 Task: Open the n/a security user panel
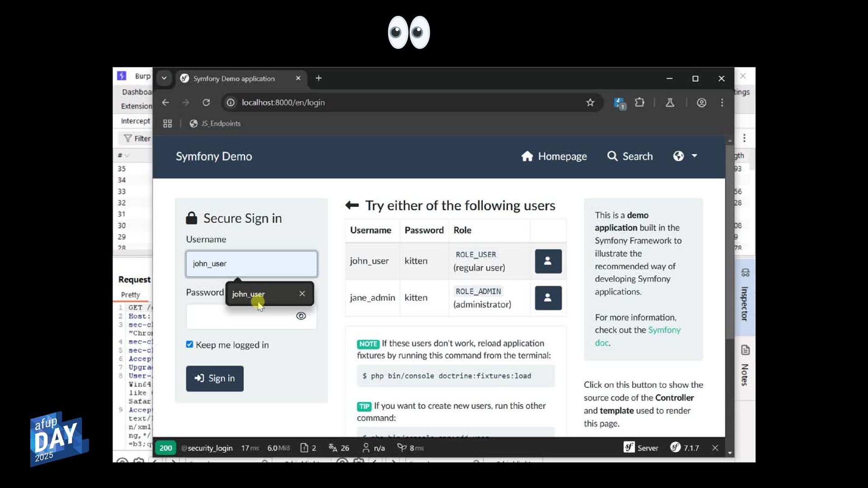coord(373,448)
